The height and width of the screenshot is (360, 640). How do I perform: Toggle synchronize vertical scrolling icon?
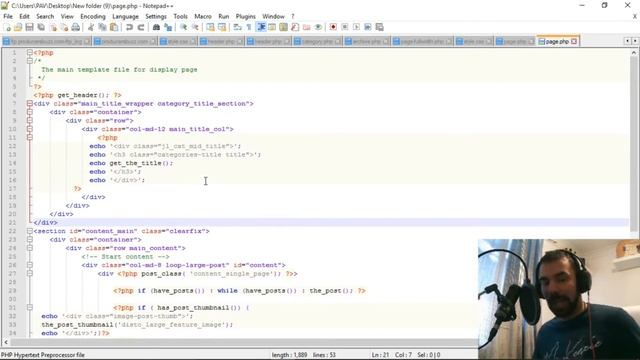[x=210, y=27]
